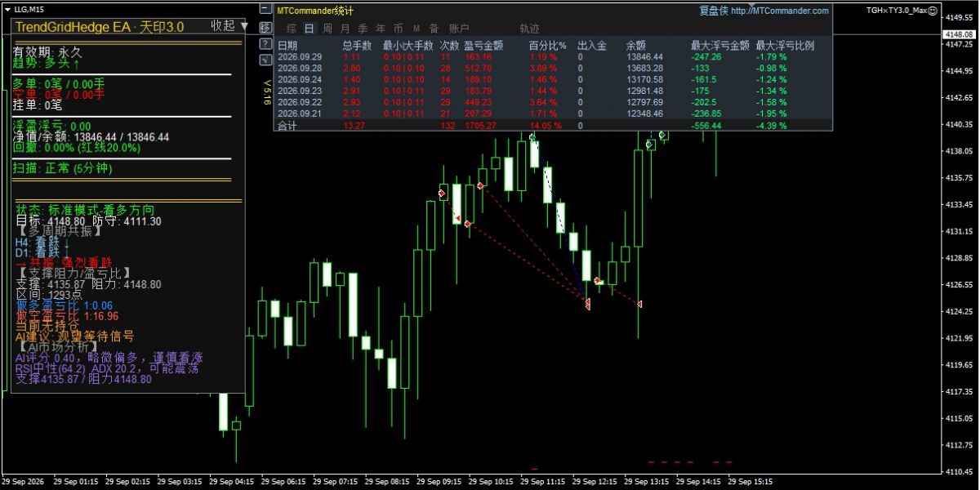
Task: Click the 余额 column header
Action: pos(635,46)
